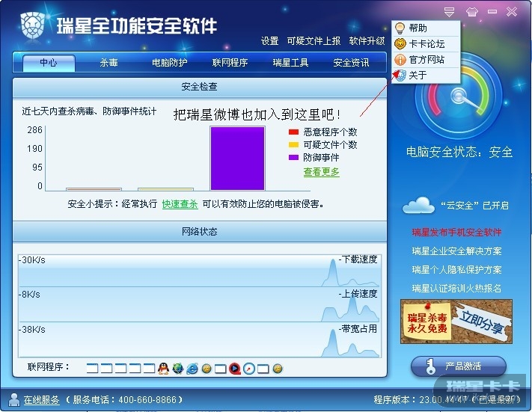The height and width of the screenshot is (412, 532).
Task: Click the person icon beside 在线服务
Action: pos(14,400)
